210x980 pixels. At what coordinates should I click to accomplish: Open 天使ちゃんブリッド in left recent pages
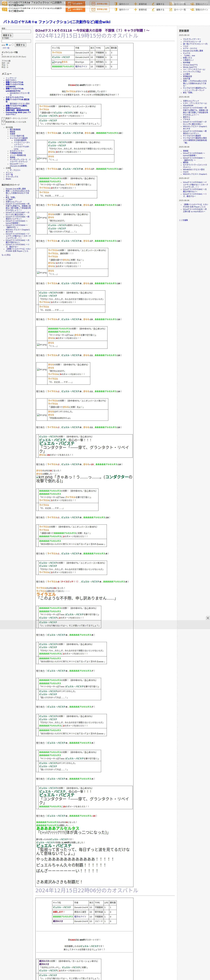click(14, 202)
